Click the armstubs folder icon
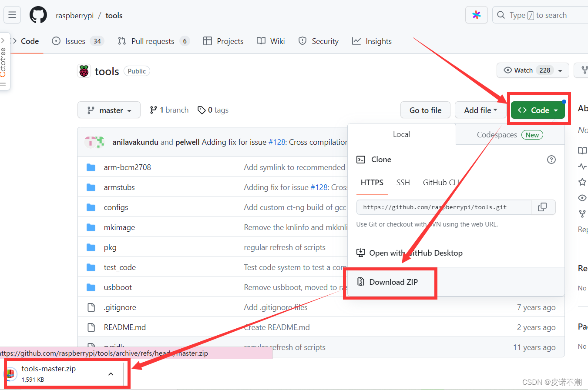Image resolution: width=588 pixels, height=390 pixels. click(x=91, y=187)
